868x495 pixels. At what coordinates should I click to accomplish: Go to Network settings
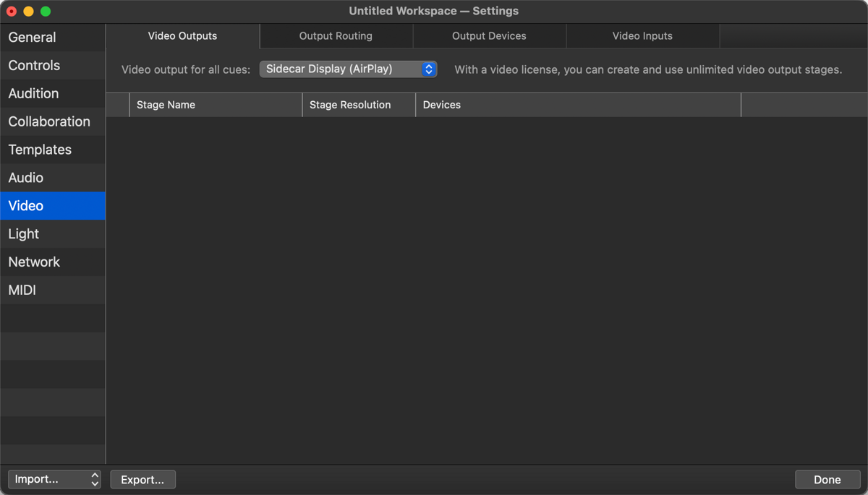[53, 262]
